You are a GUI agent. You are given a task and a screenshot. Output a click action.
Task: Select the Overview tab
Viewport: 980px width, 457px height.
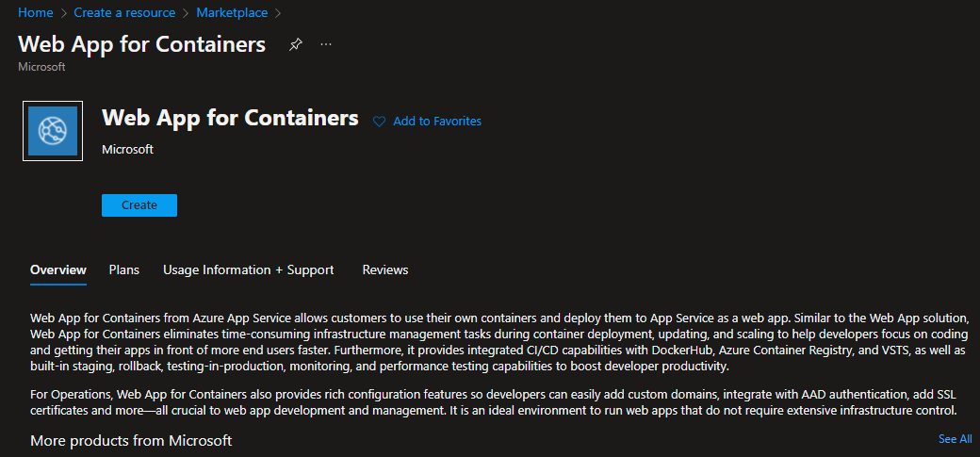(x=58, y=269)
